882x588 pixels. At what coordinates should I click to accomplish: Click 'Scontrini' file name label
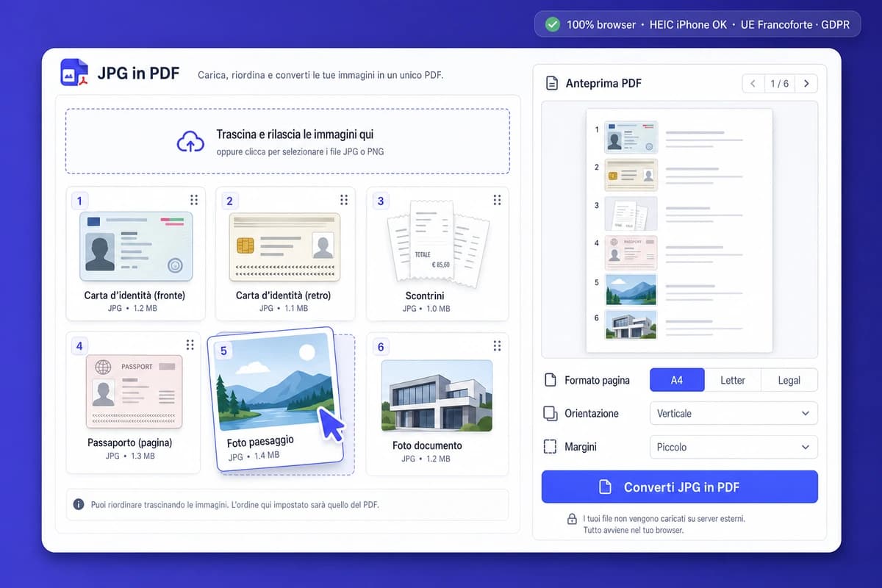[424, 295]
